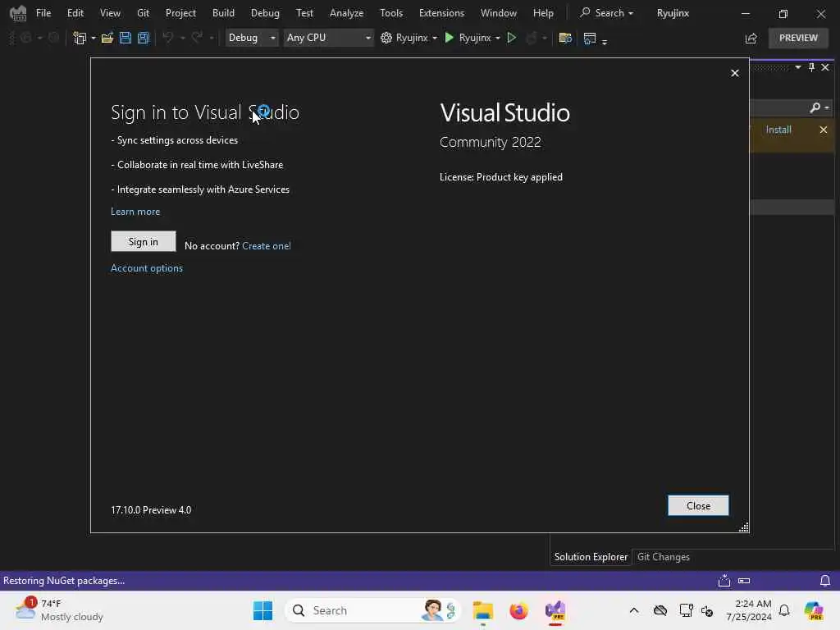Show hidden system tray icons
The height and width of the screenshot is (630, 840).
[x=634, y=610]
